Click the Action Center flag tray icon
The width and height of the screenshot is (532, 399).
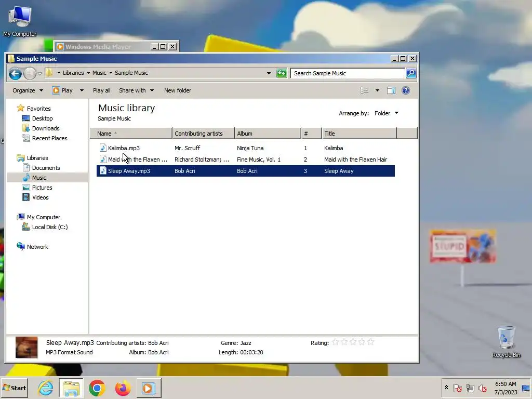(x=457, y=388)
